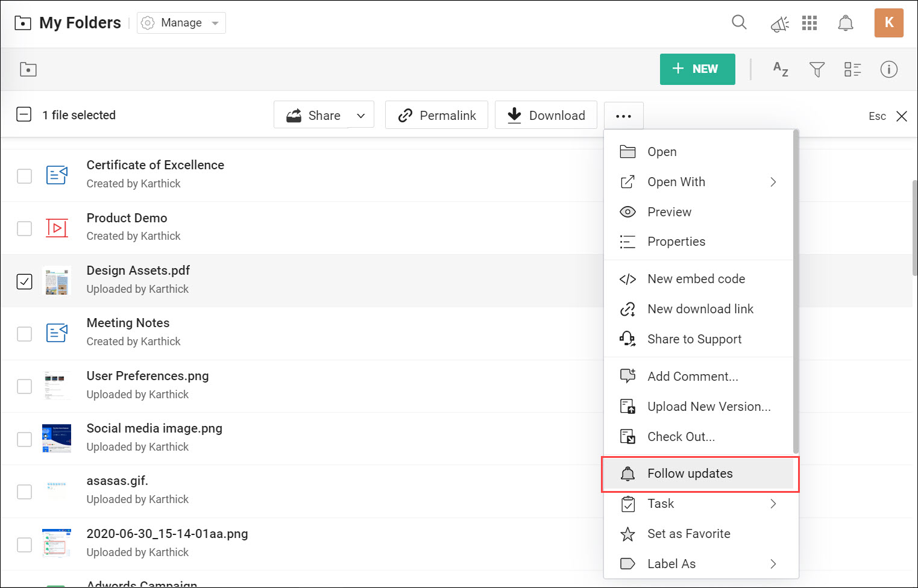
Task: Click the view layout icon
Action: [x=853, y=69]
